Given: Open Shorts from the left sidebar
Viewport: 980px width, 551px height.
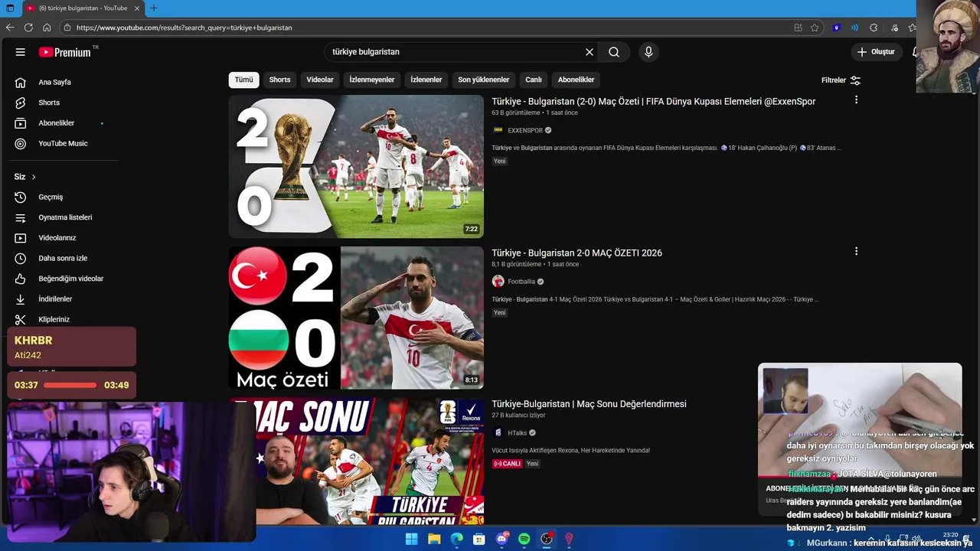Looking at the screenshot, I should 49,103.
